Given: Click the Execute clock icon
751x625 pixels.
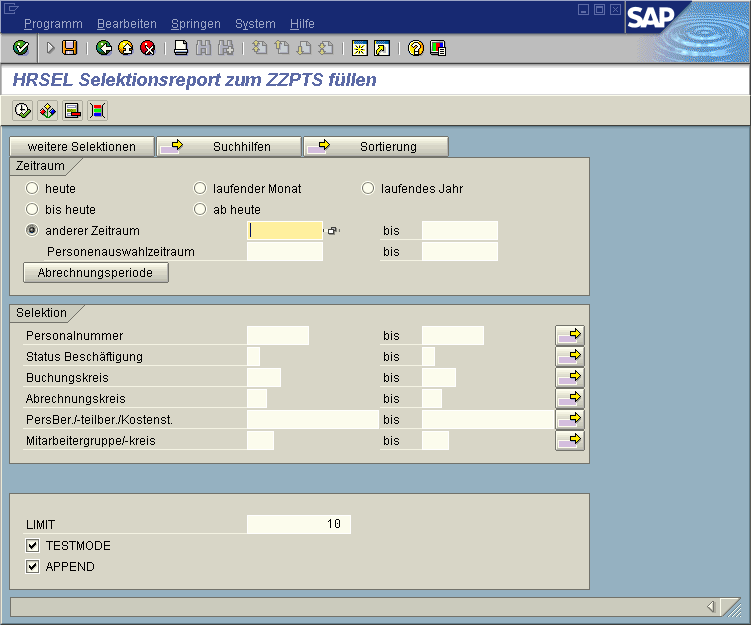Looking at the screenshot, I should (x=22, y=110).
